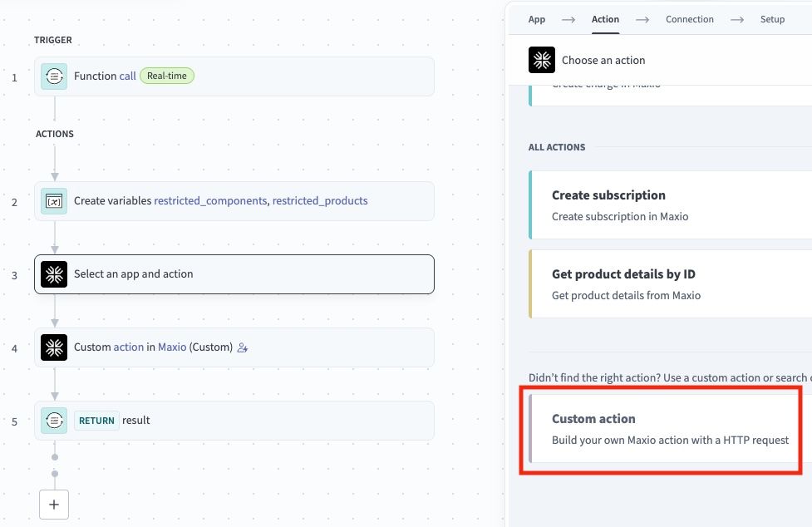Click 'Create subscription in Maxio' description
Image resolution: width=812 pixels, height=527 pixels.
click(620, 216)
